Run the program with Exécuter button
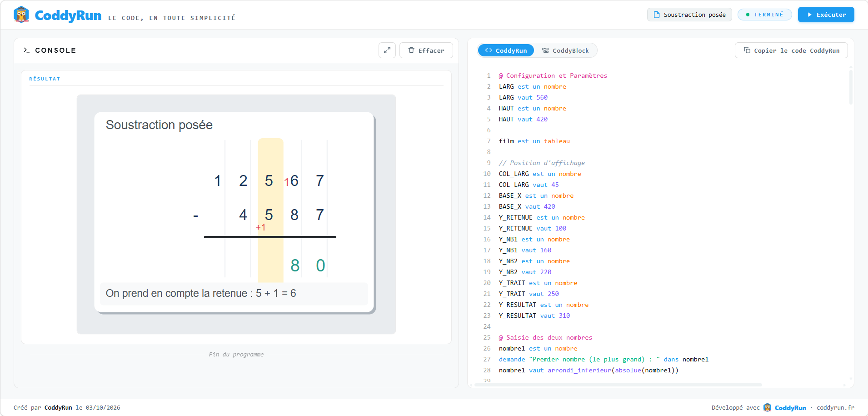Image resolution: width=868 pixels, height=416 pixels. coord(826,15)
